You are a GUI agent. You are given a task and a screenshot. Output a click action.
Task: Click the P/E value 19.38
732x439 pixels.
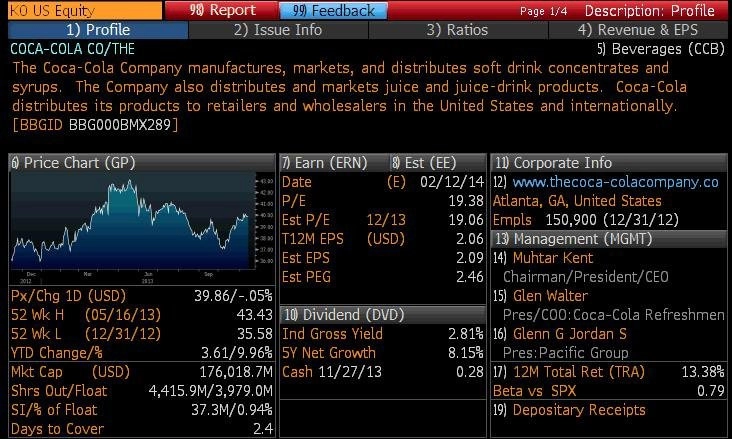[466, 201]
